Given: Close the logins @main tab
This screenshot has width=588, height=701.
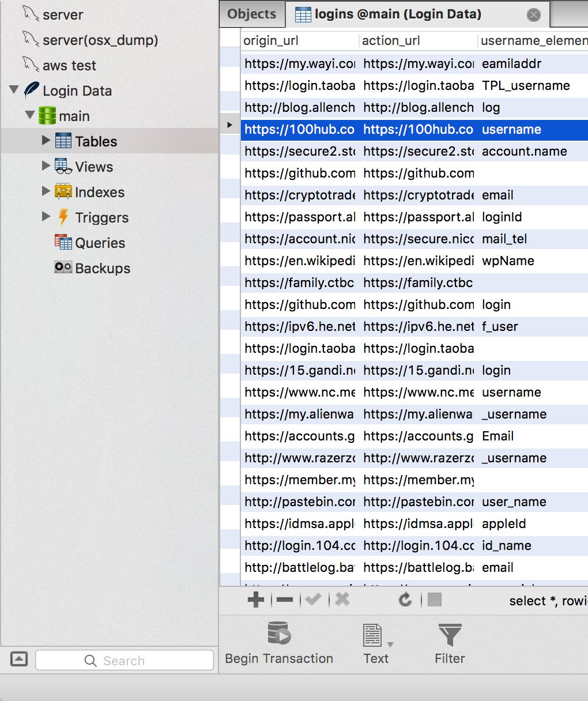Looking at the screenshot, I should point(534,15).
